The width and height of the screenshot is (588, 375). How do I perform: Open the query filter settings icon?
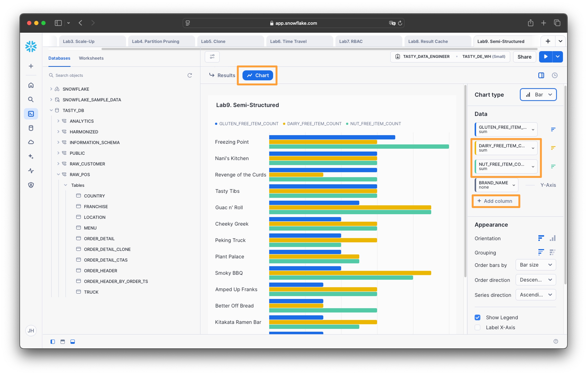pyautogui.click(x=212, y=57)
